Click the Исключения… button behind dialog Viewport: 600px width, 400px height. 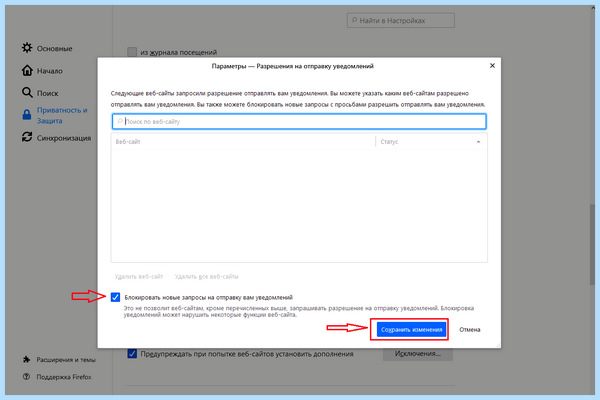point(418,354)
